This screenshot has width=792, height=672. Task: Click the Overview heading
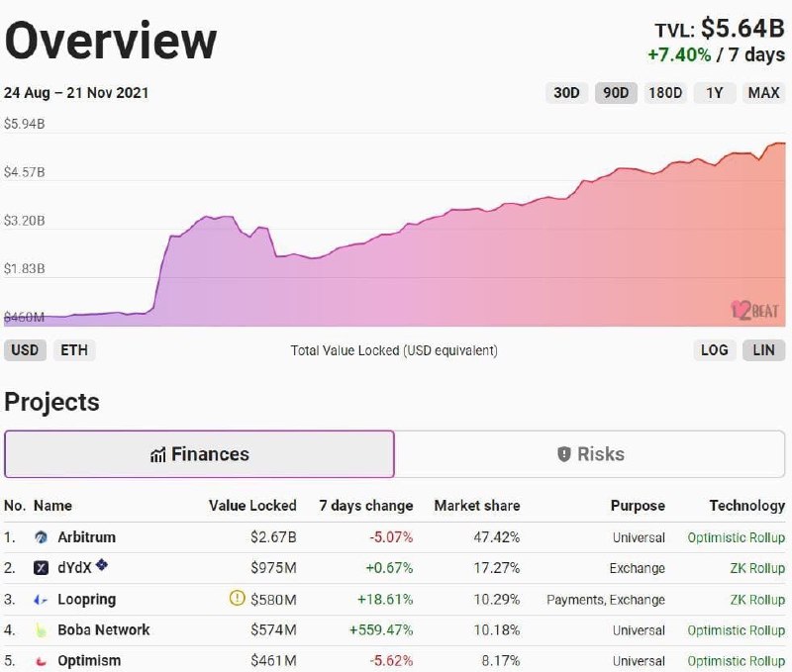[111, 42]
